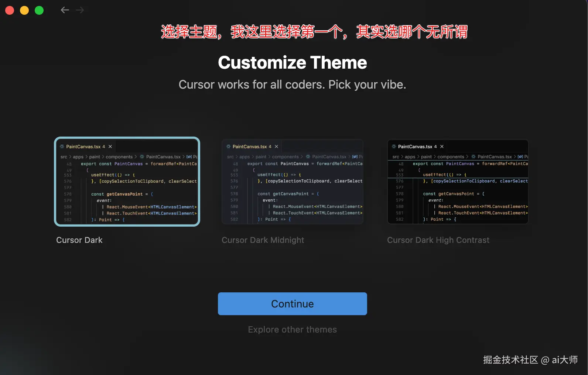Select the Cursor Dark theme preview

(127, 182)
